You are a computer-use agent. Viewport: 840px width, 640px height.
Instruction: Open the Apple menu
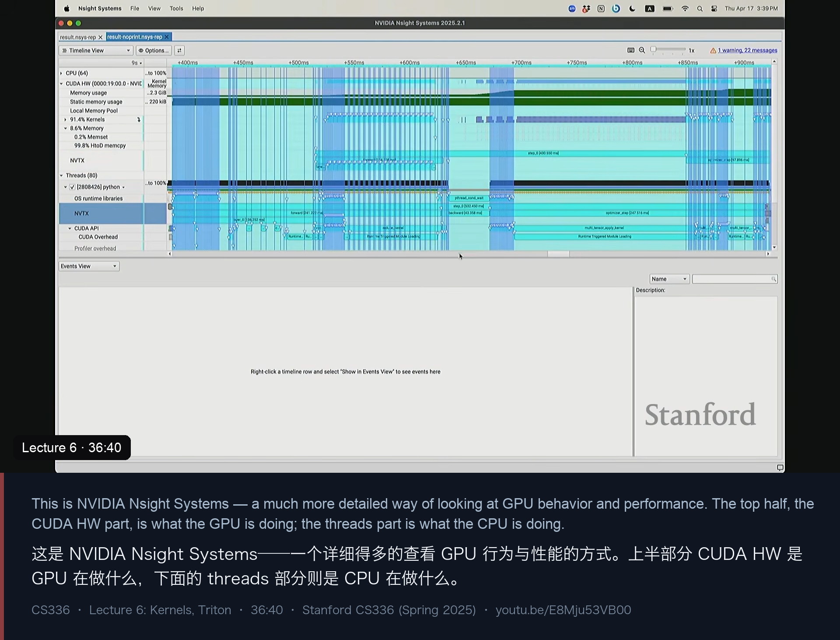point(66,8)
